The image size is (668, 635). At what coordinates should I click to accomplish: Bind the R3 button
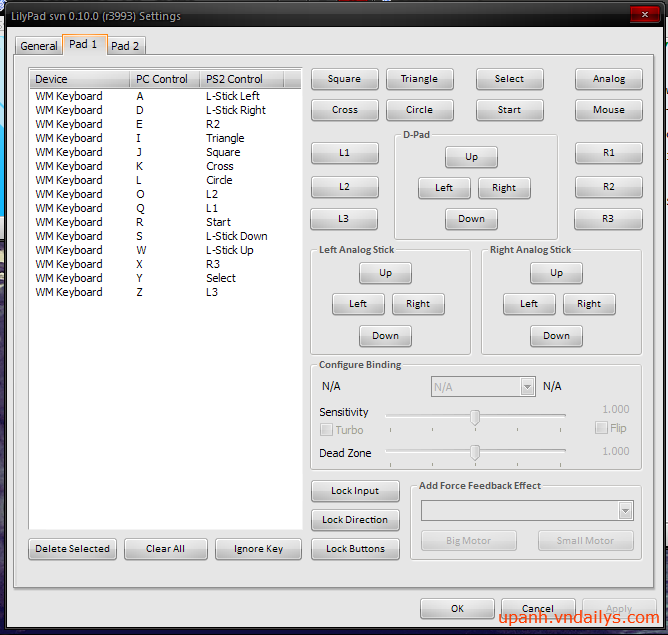click(608, 219)
